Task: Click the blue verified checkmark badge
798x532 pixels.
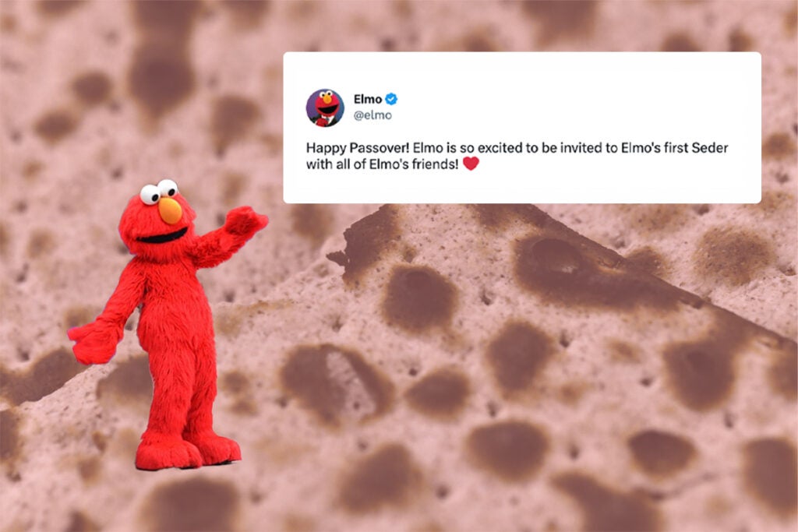Action: [x=391, y=99]
